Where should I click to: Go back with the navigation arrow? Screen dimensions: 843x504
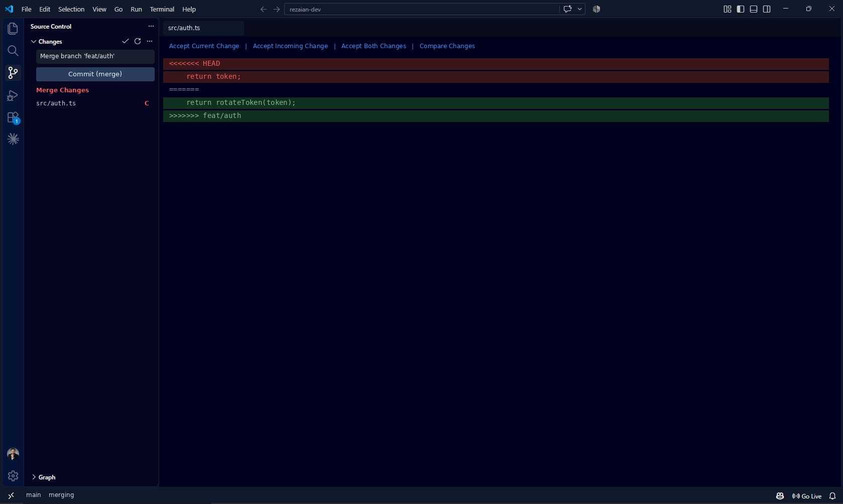pyautogui.click(x=264, y=9)
